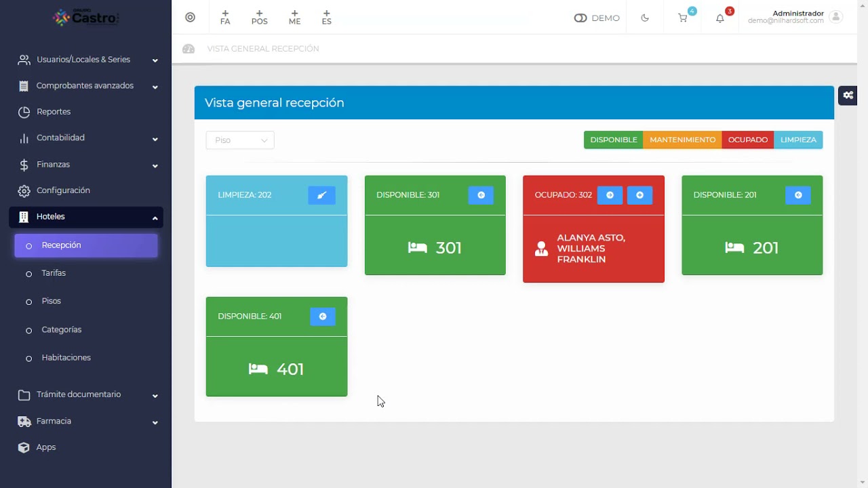Viewport: 868px width, 488px height.
Task: Expand Trámite documentario menu chevron
Action: pyautogui.click(x=155, y=396)
